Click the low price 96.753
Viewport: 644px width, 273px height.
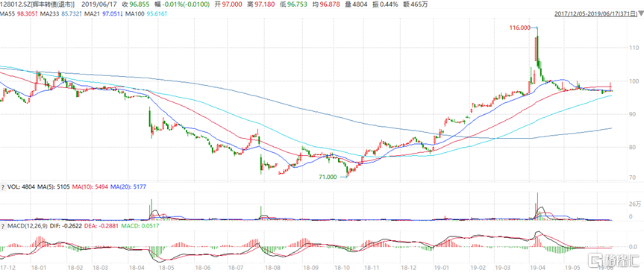(x=297, y=4)
